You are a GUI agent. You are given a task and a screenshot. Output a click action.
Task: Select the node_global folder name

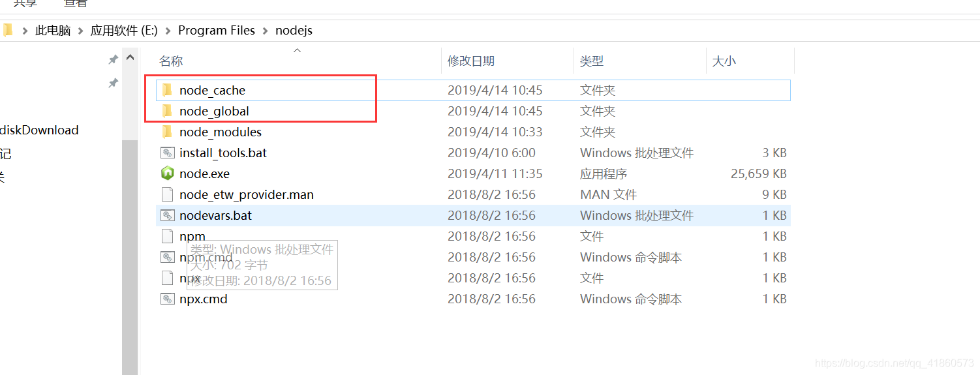[x=214, y=112]
